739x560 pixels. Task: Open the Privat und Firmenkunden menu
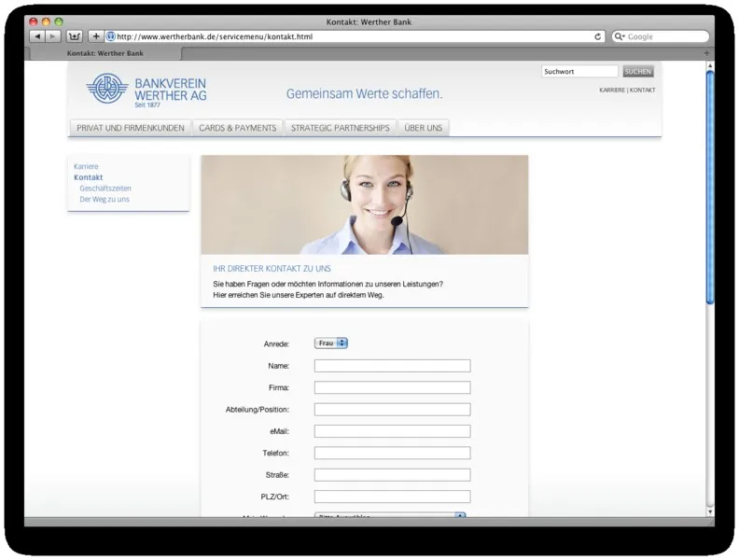point(131,128)
